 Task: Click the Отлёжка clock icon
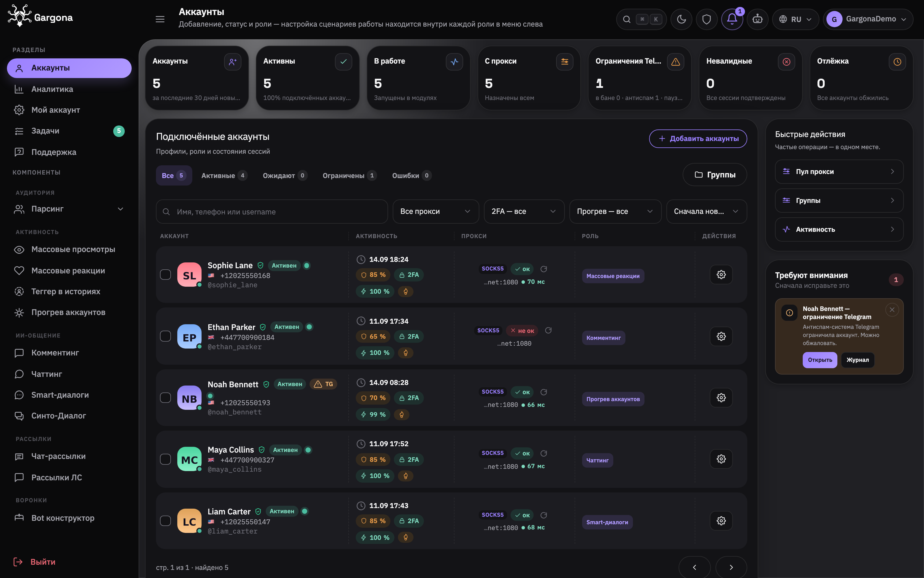tap(897, 62)
